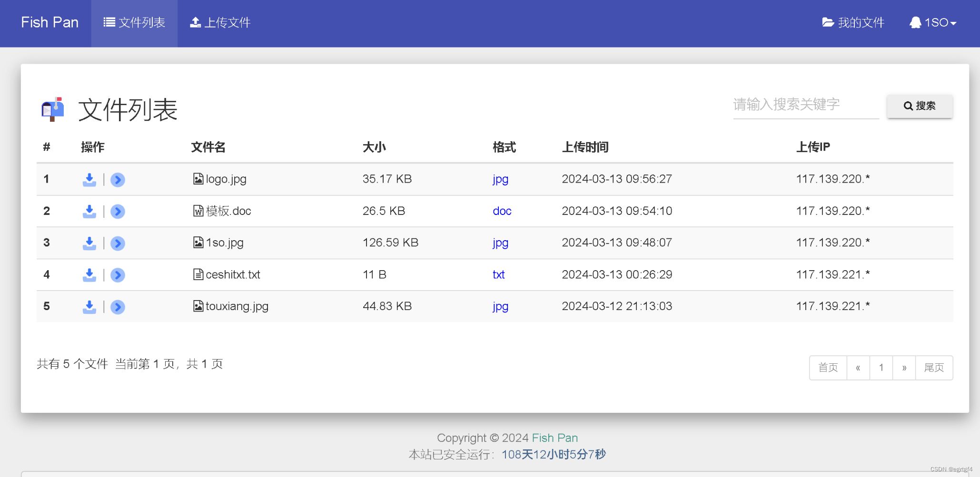Click the arrow icon for 模板.doc
980x477 pixels.
(118, 211)
